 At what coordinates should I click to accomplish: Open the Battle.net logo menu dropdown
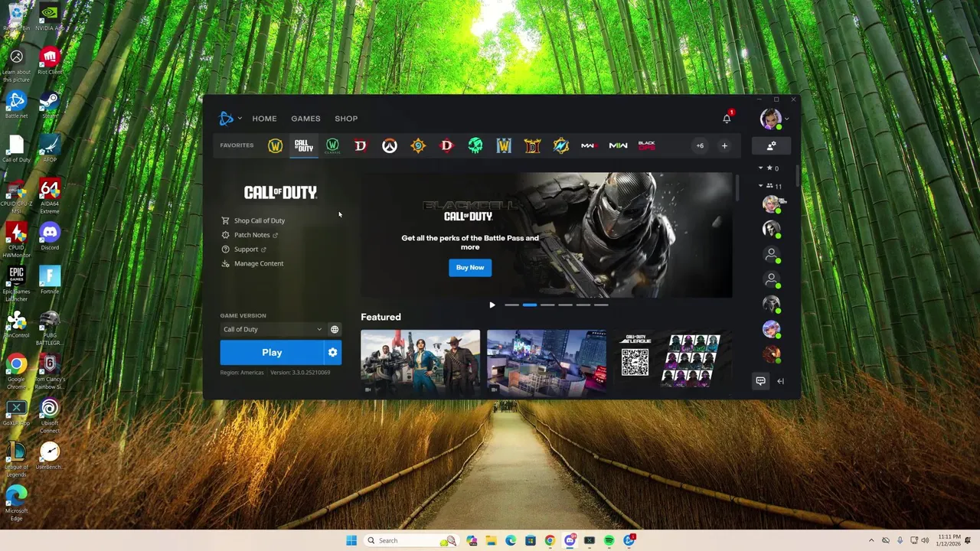[230, 118]
